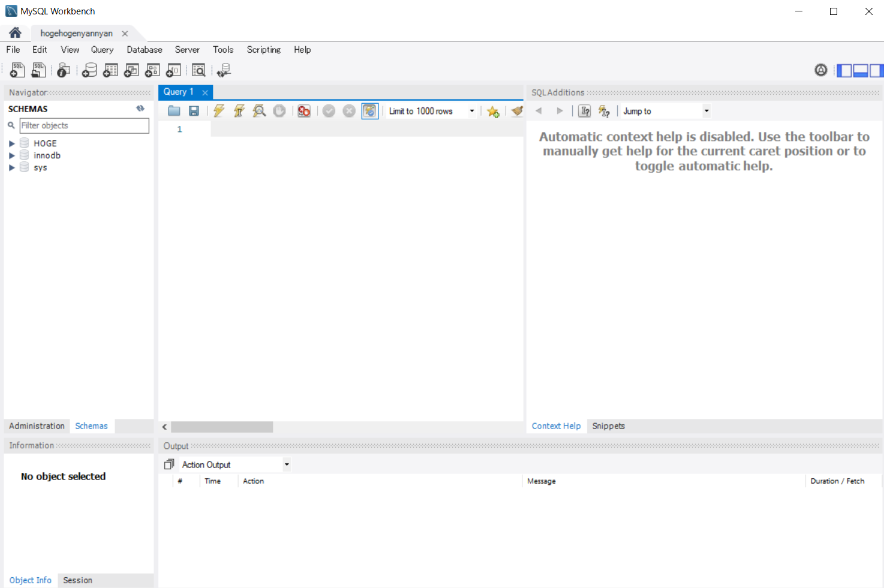
Task: Click the Execute query lightning bolt icon
Action: click(219, 111)
